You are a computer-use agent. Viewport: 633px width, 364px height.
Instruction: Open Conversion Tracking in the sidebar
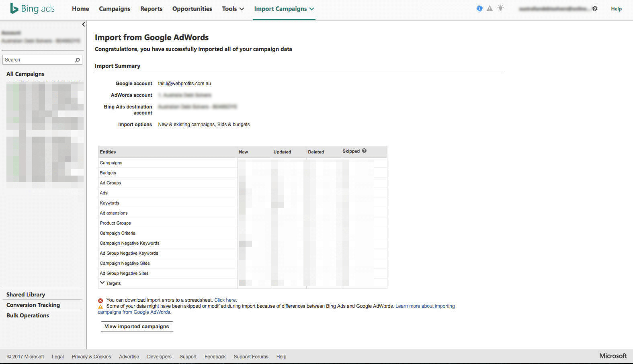coord(33,305)
